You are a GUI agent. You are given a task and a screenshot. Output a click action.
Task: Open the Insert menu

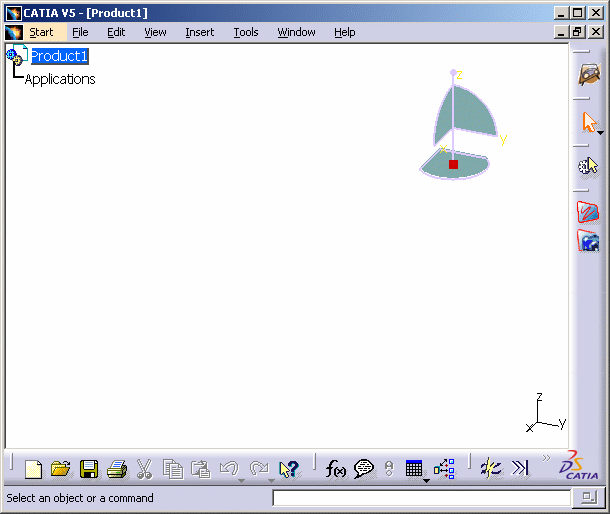click(x=199, y=32)
